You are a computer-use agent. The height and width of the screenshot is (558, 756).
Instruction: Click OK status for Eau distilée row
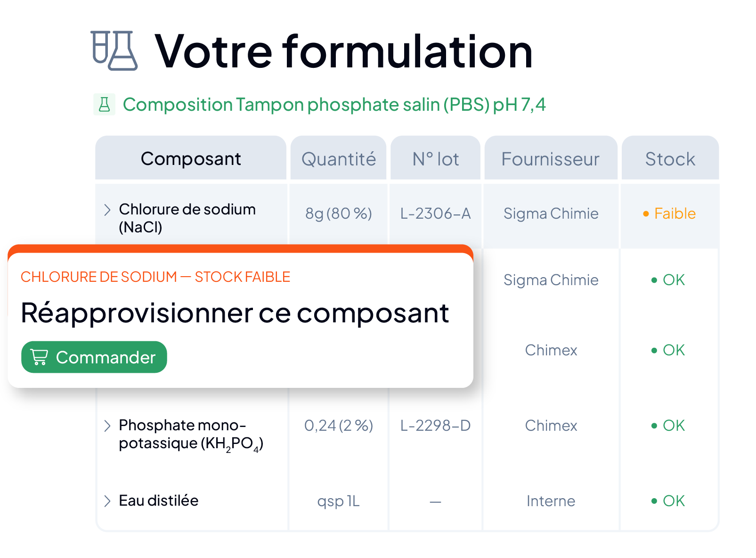point(668,501)
